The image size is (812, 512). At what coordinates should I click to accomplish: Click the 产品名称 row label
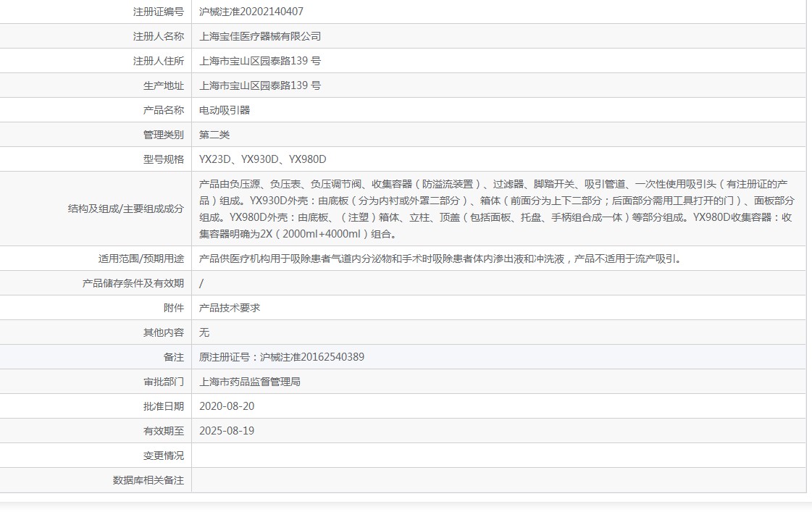click(x=164, y=110)
